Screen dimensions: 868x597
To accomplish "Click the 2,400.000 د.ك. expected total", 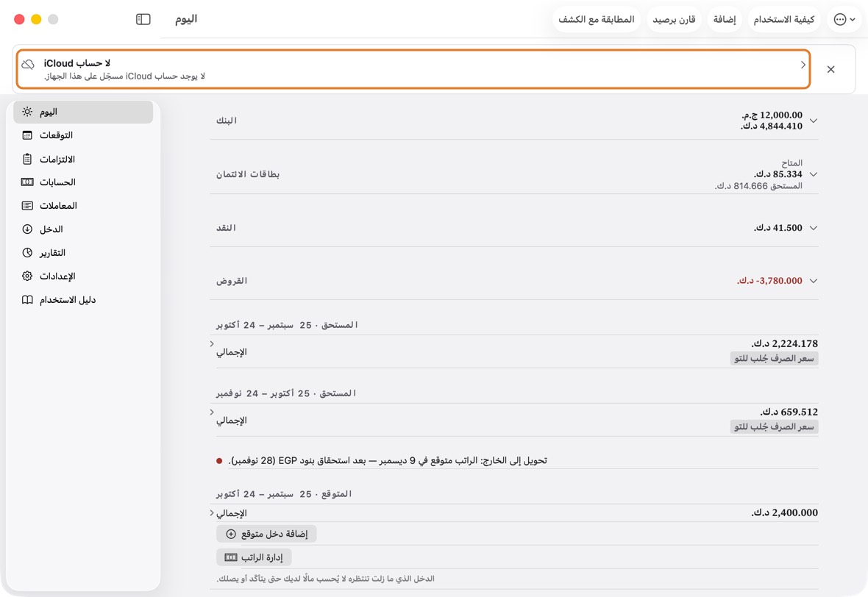I will [x=784, y=513].
